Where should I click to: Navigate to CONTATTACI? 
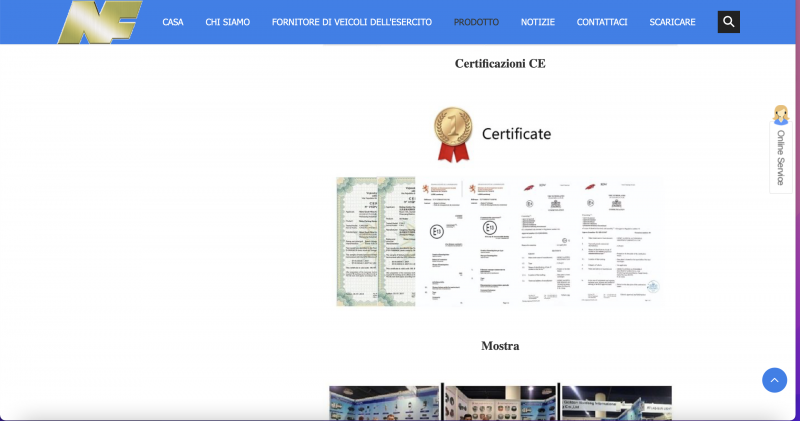tap(602, 22)
